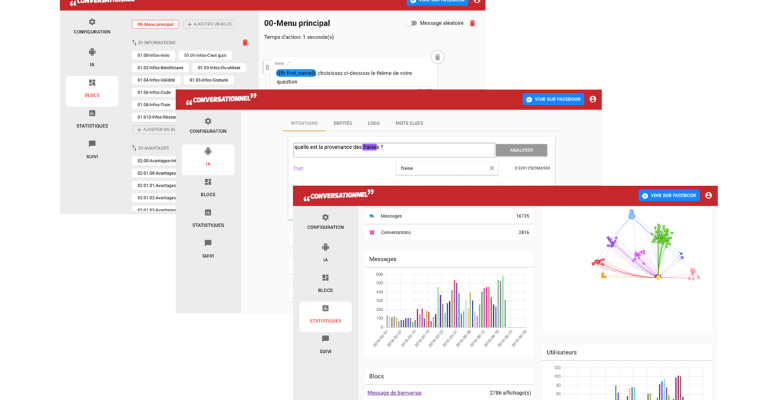Open the Logs tab

coord(374,123)
